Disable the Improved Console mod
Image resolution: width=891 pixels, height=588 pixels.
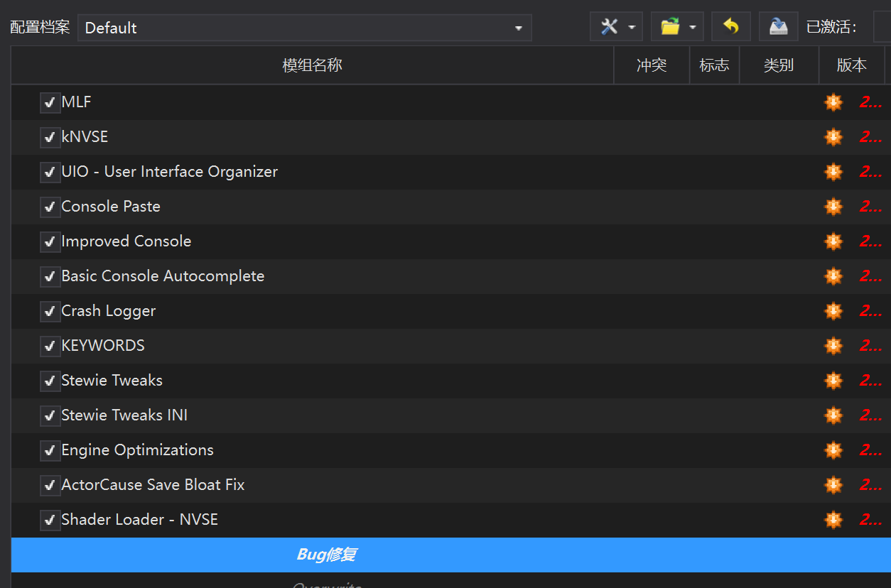[x=50, y=241]
